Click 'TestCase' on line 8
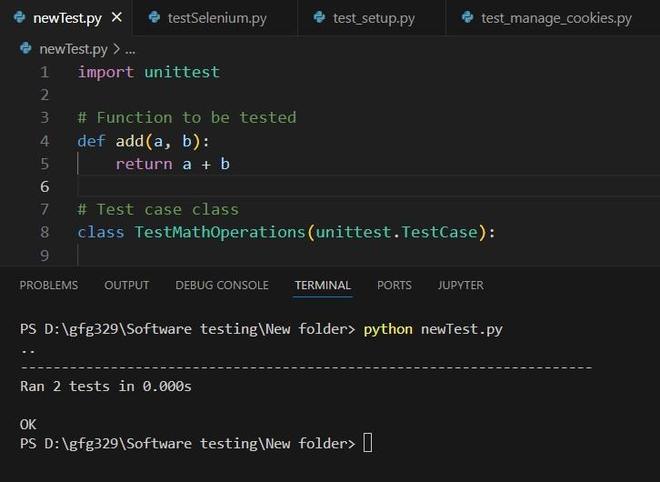This screenshot has height=482, width=660. point(439,232)
